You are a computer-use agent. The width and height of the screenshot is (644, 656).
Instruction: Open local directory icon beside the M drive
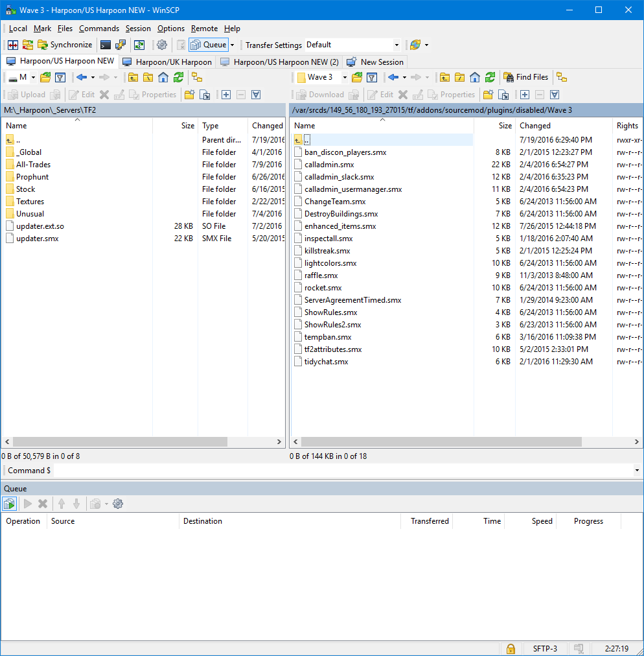[45, 77]
